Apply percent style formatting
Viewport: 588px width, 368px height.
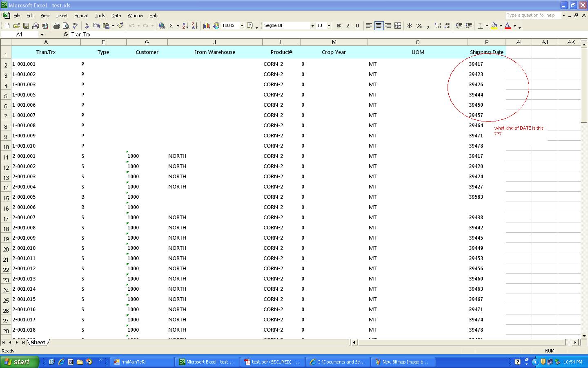[x=419, y=26]
